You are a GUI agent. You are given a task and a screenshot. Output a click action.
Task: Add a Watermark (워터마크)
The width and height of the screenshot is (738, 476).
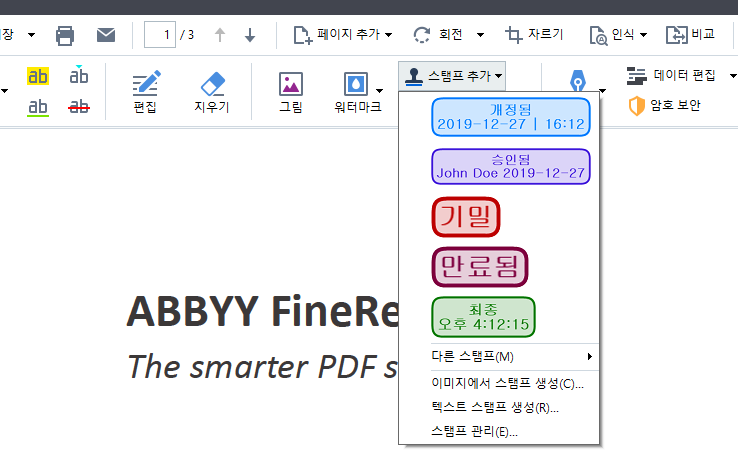click(x=358, y=92)
